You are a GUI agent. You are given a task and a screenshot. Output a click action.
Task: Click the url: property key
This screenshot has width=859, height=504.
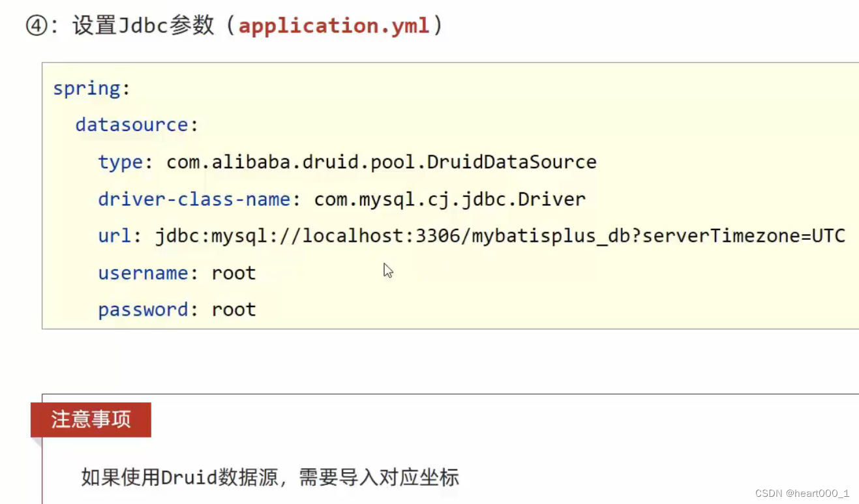click(x=120, y=235)
